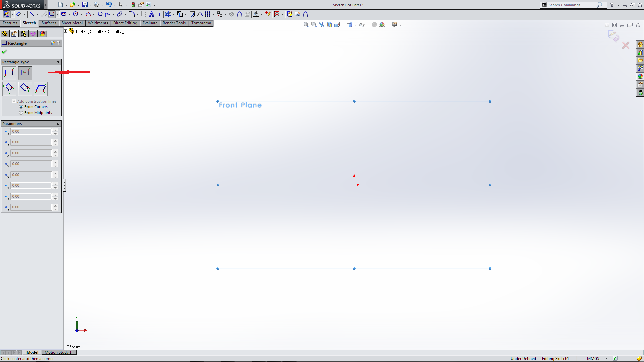
Task: Open the Evaluate tab
Action: pos(150,23)
